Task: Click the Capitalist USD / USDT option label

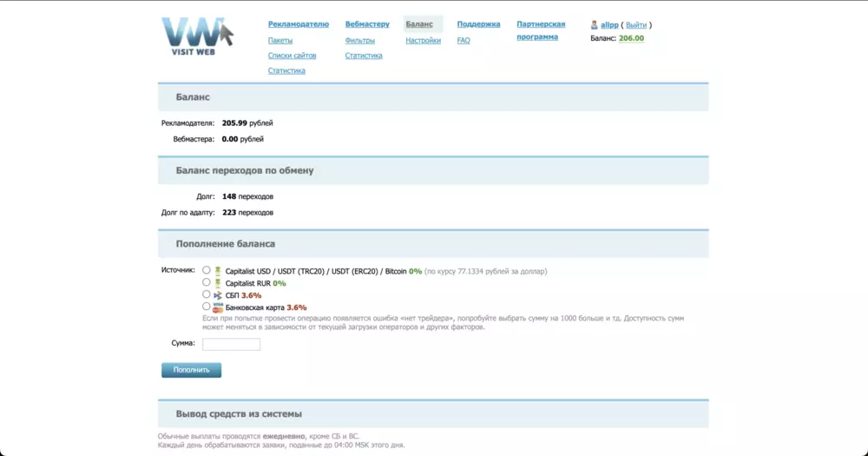Action: pyautogui.click(x=316, y=272)
